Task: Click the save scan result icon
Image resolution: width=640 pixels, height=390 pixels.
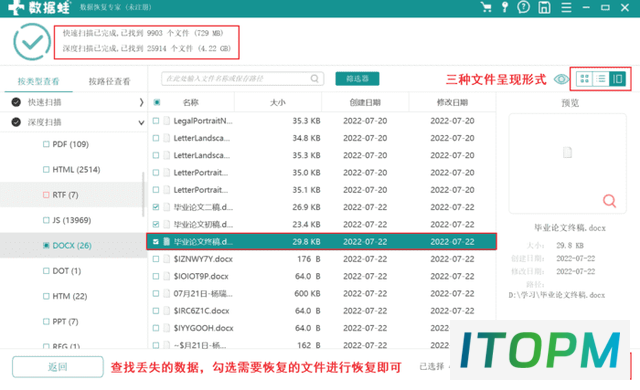Action: tap(544, 7)
